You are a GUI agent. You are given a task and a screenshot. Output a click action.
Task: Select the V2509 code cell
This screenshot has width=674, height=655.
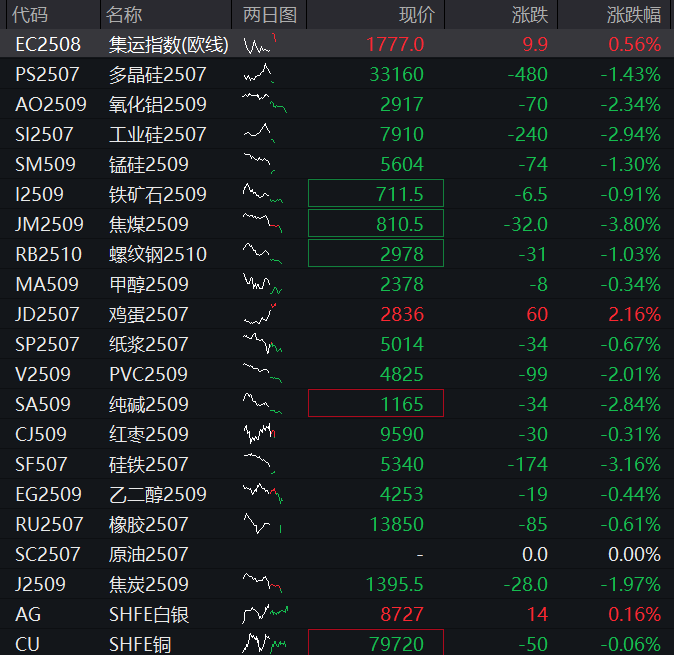tap(43, 374)
